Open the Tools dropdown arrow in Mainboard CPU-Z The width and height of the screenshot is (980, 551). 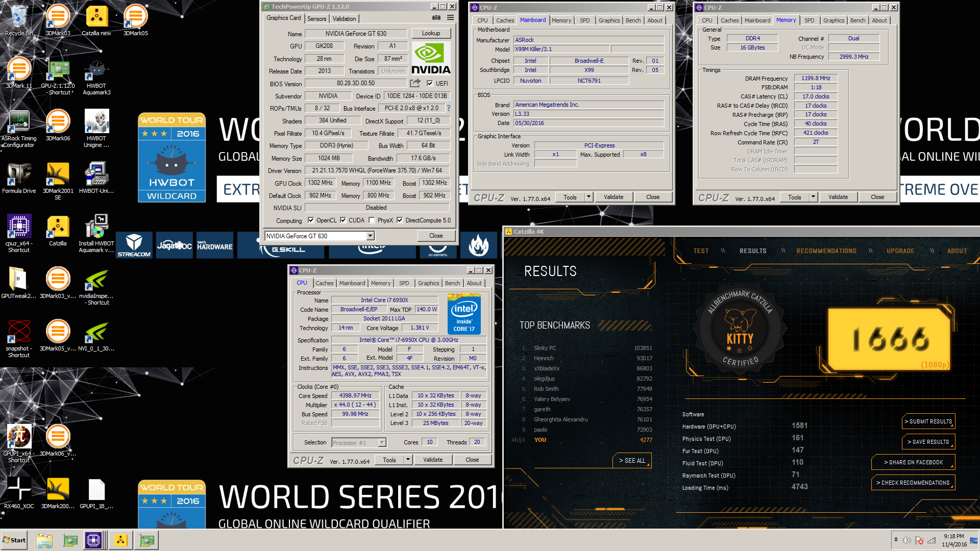pos(589,197)
